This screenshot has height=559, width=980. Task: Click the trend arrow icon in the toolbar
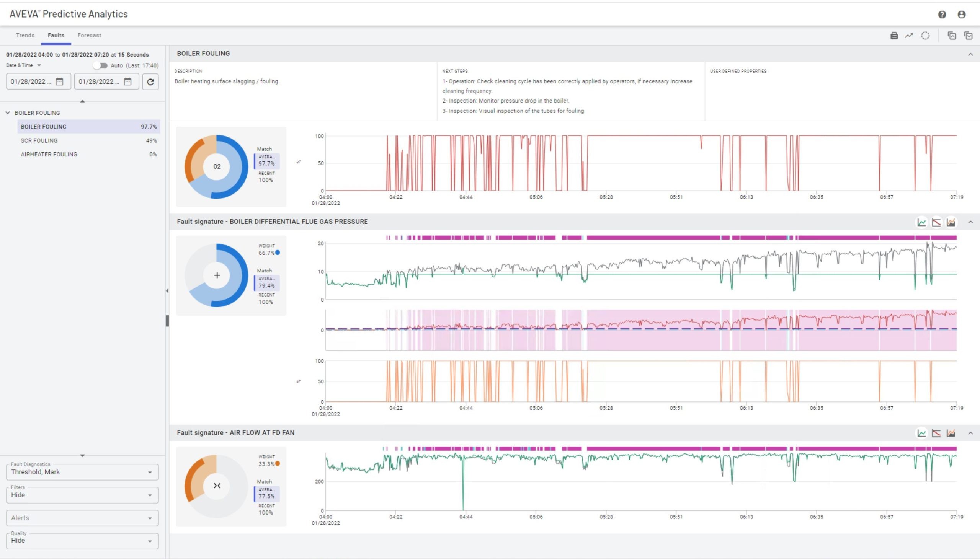point(909,36)
